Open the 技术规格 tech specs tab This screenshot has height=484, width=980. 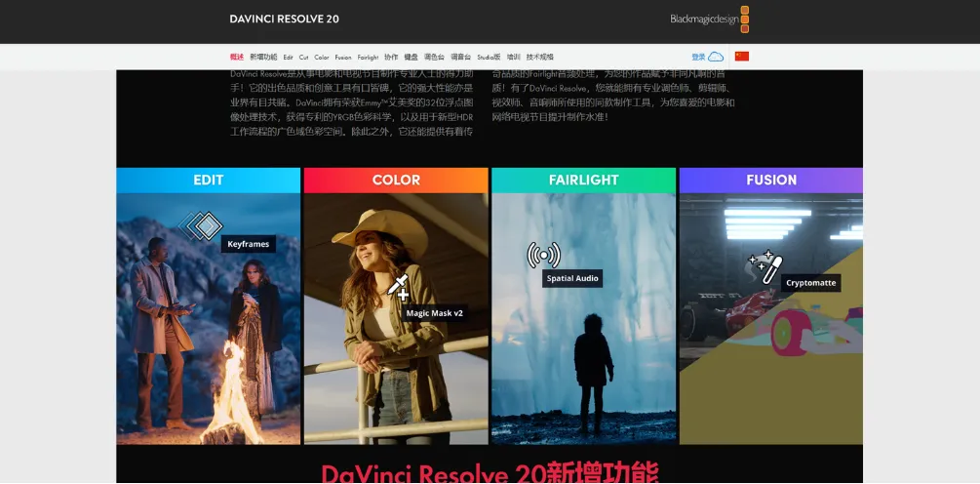pyautogui.click(x=540, y=57)
